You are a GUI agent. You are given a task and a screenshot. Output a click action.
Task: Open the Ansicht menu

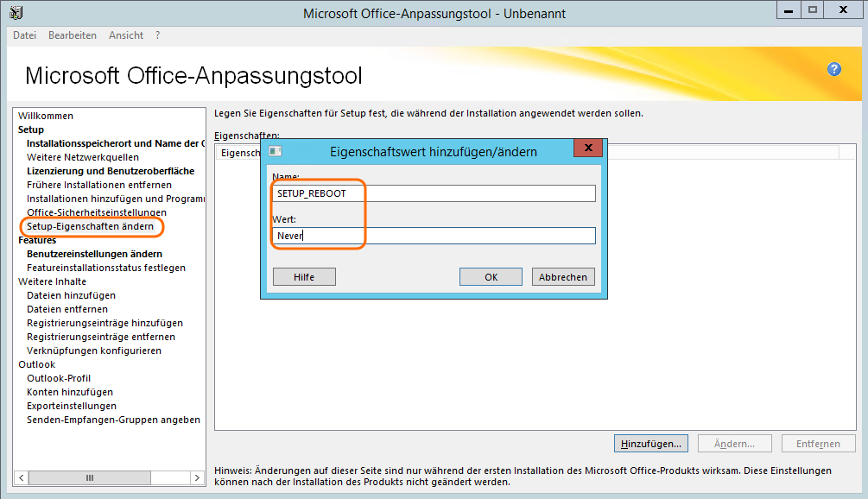126,35
